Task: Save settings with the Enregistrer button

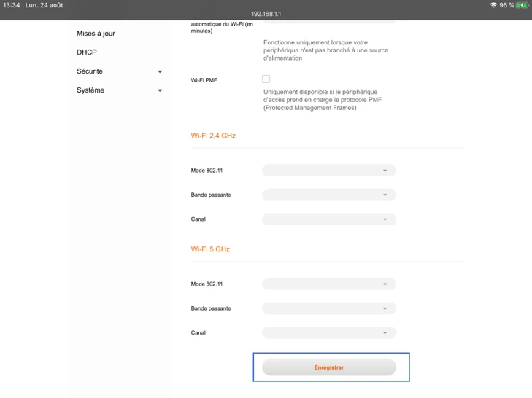Action: (329, 367)
